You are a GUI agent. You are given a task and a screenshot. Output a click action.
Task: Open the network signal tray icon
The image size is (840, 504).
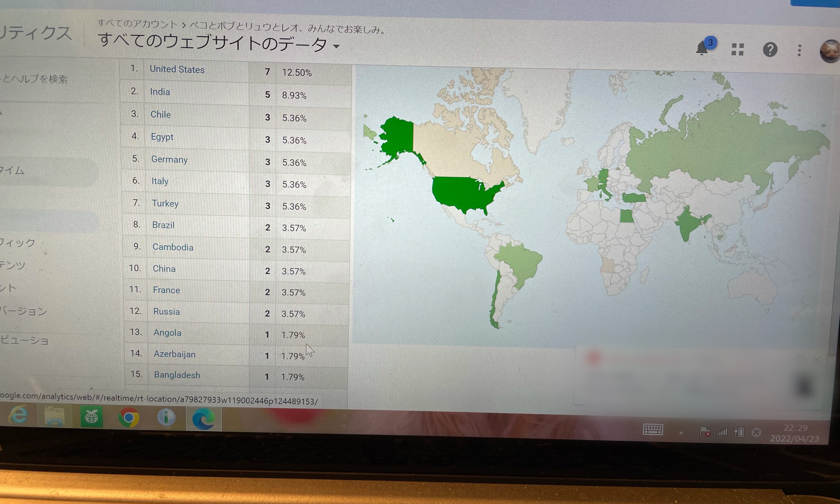coord(722,432)
